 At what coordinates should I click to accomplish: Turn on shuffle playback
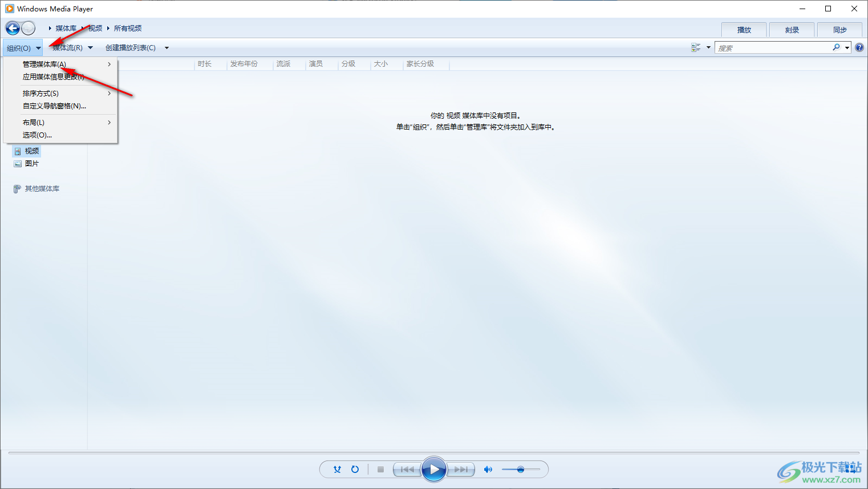click(337, 470)
